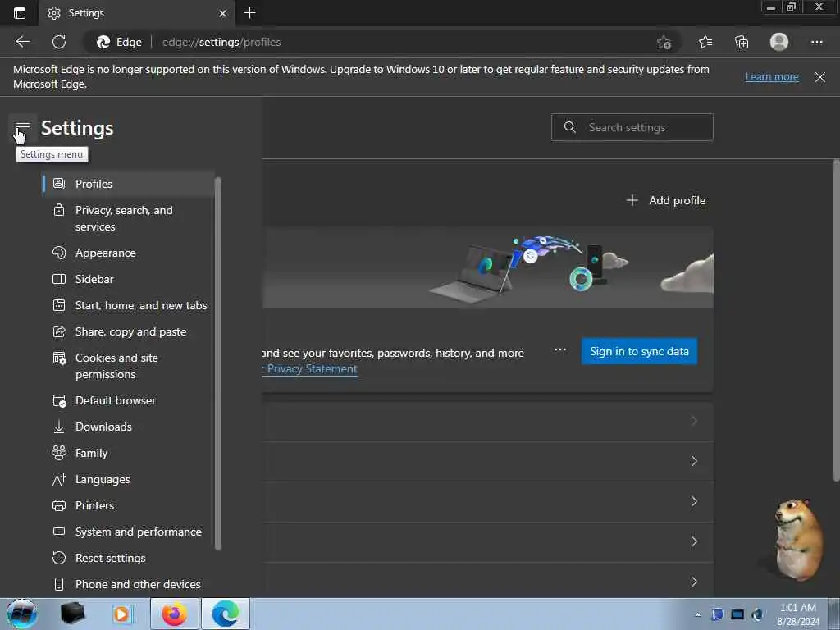The height and width of the screenshot is (630, 840).
Task: Click the Printers icon
Action: click(59, 505)
